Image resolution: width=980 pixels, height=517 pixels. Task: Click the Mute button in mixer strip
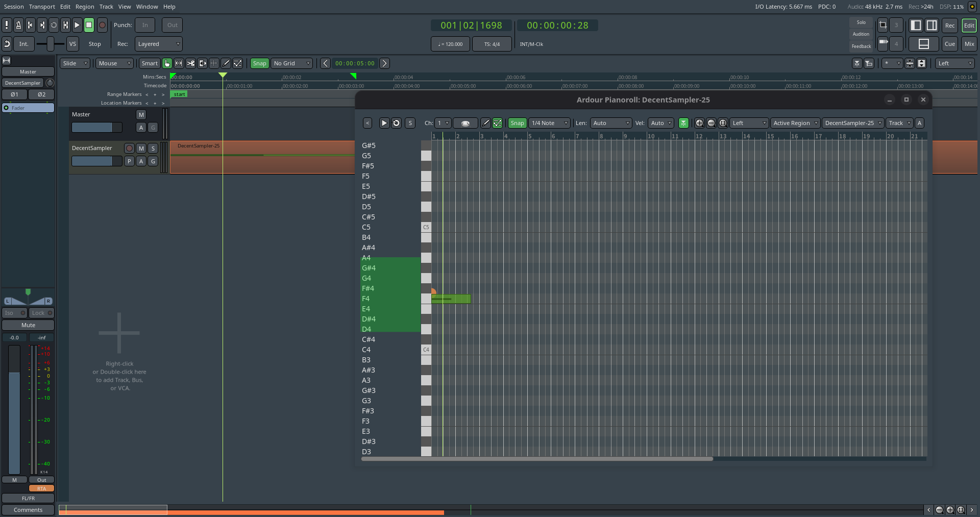click(28, 325)
